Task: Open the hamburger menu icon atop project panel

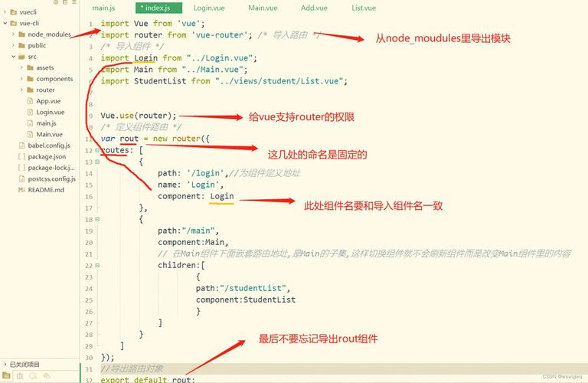Action: pyautogui.click(x=74, y=2)
